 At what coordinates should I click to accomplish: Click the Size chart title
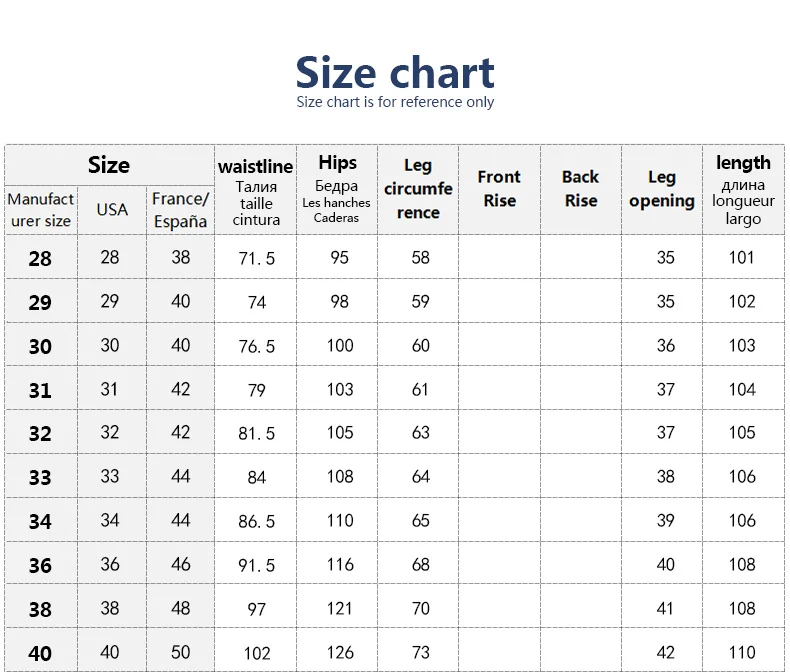[395, 72]
